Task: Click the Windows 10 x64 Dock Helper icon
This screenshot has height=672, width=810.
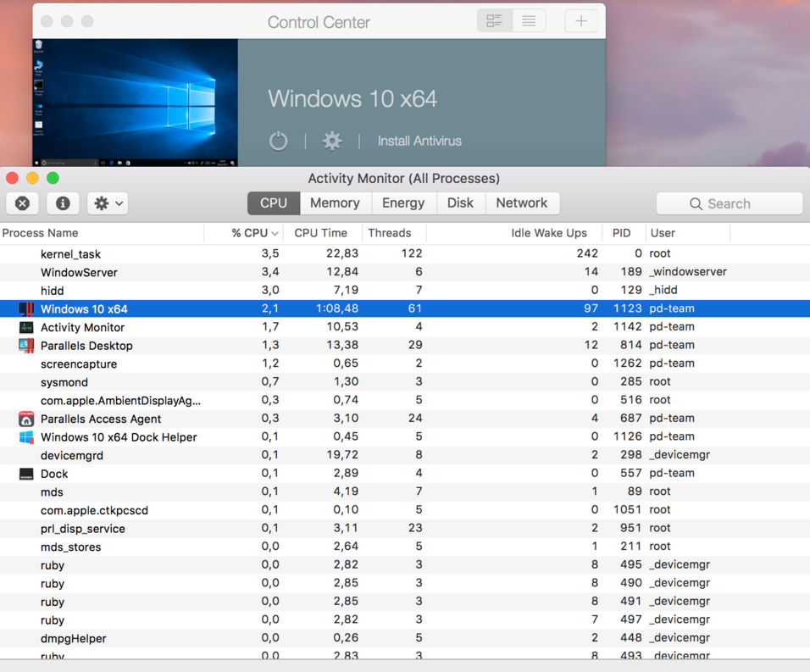Action: pyautogui.click(x=26, y=437)
